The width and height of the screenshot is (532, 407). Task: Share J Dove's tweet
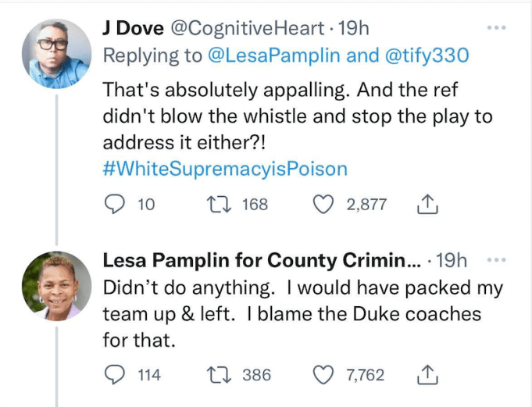tap(427, 205)
